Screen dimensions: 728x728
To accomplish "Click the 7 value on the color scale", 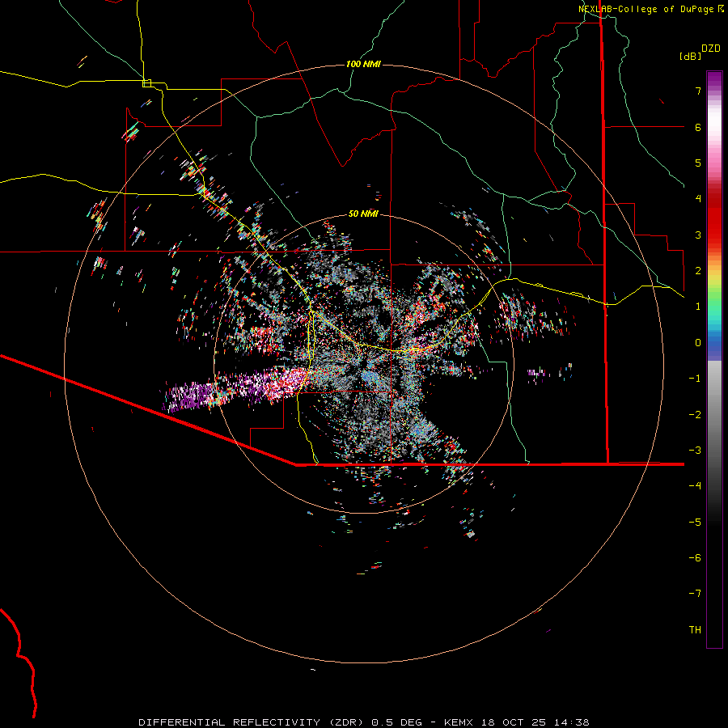I will coord(698,91).
